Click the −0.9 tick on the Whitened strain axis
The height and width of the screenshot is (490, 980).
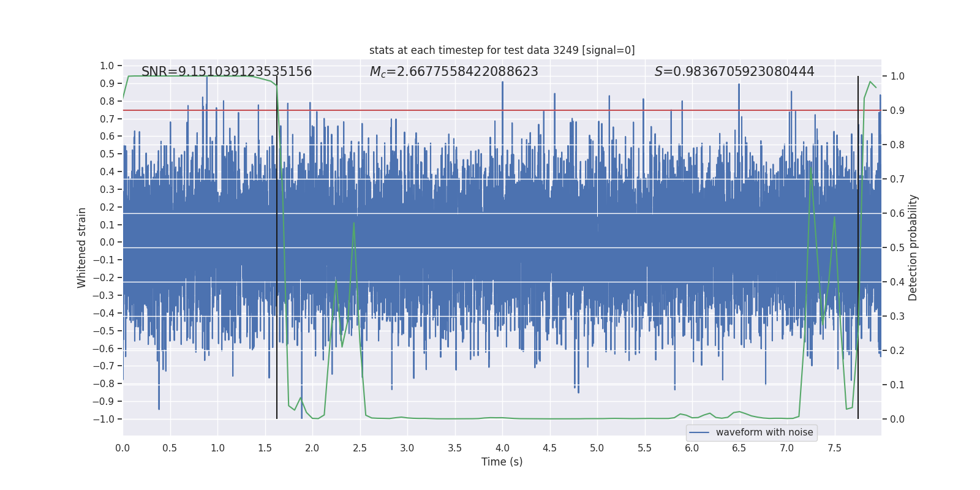tap(104, 401)
